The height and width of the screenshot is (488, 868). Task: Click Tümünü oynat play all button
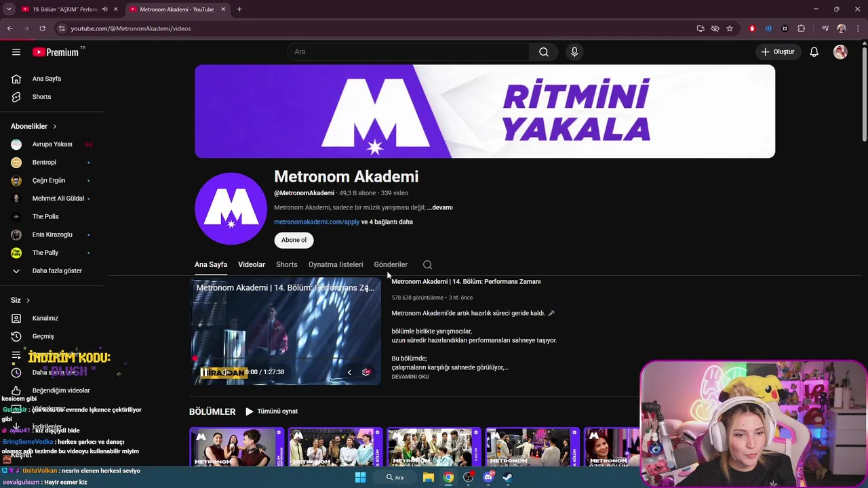(271, 411)
